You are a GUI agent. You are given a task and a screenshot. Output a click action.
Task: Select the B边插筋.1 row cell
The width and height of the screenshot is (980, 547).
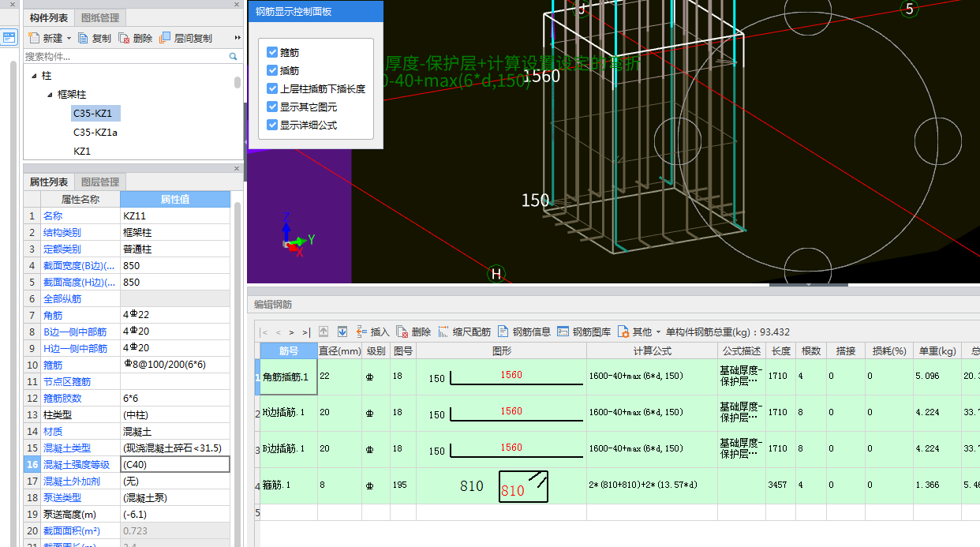[x=289, y=449]
